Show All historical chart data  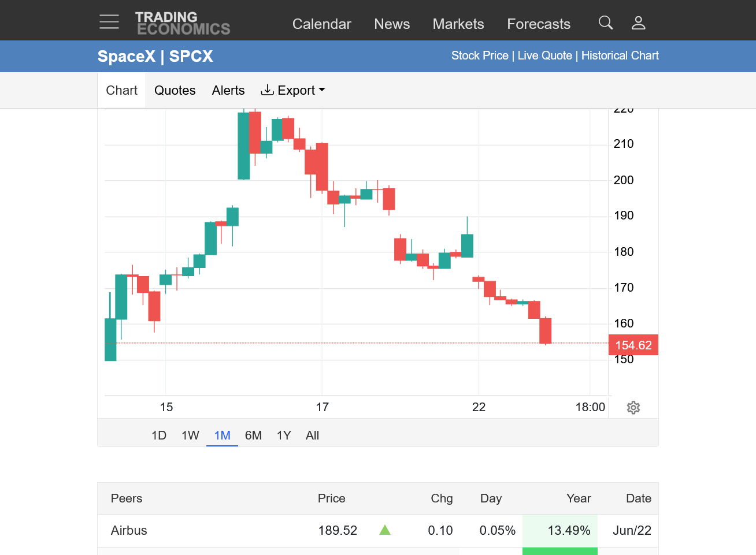point(312,435)
